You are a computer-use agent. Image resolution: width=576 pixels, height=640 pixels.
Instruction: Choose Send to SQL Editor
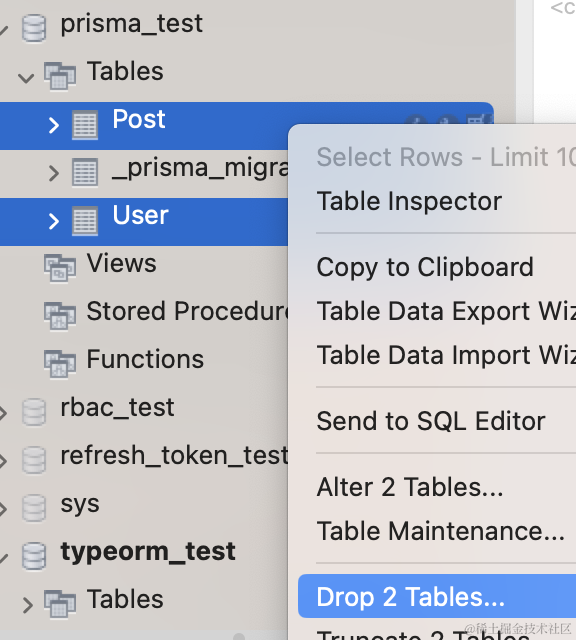pos(431,421)
